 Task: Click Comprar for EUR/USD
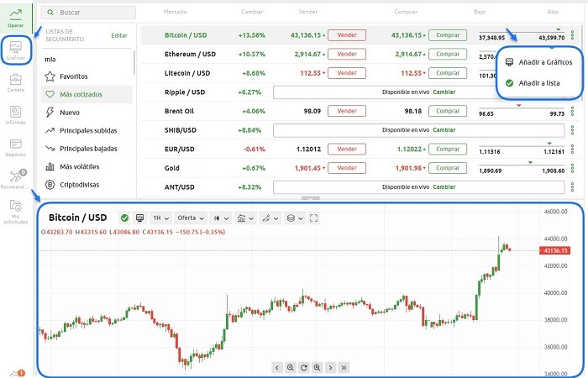coord(448,150)
